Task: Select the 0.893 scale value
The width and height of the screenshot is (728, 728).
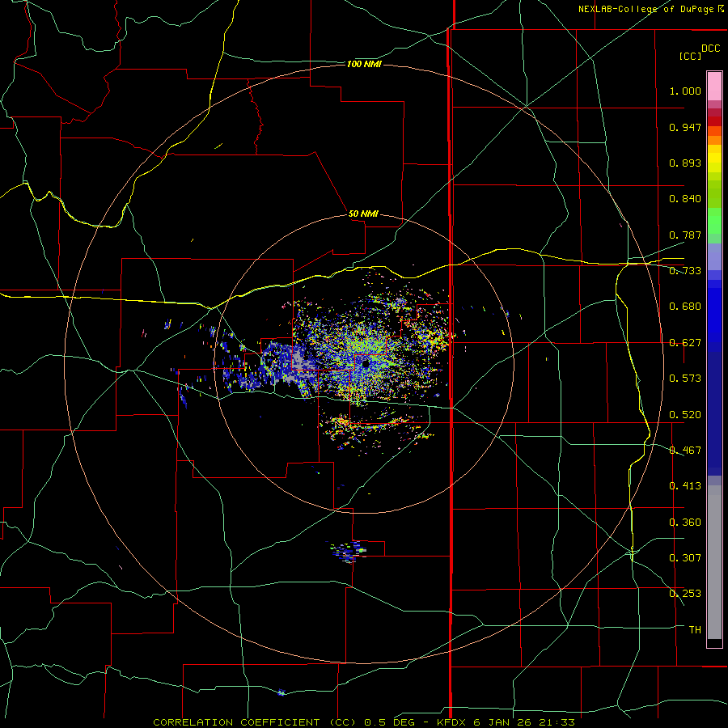Action: (x=685, y=163)
